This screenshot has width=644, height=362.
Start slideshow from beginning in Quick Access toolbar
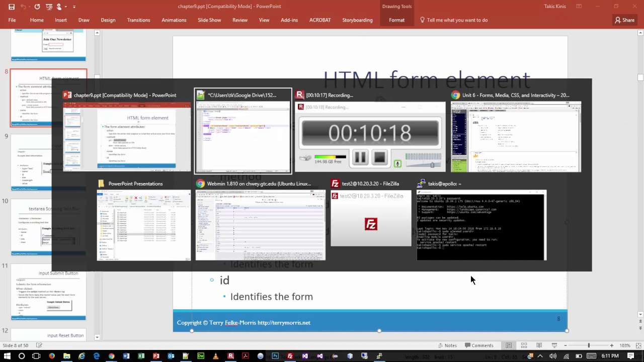click(49, 7)
